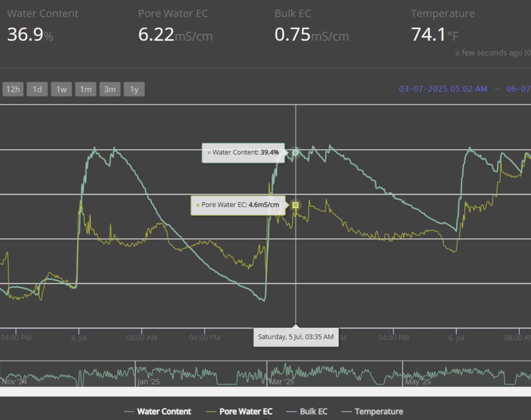Zoom chart to 1y range
The image size is (531, 420).
[x=134, y=89]
